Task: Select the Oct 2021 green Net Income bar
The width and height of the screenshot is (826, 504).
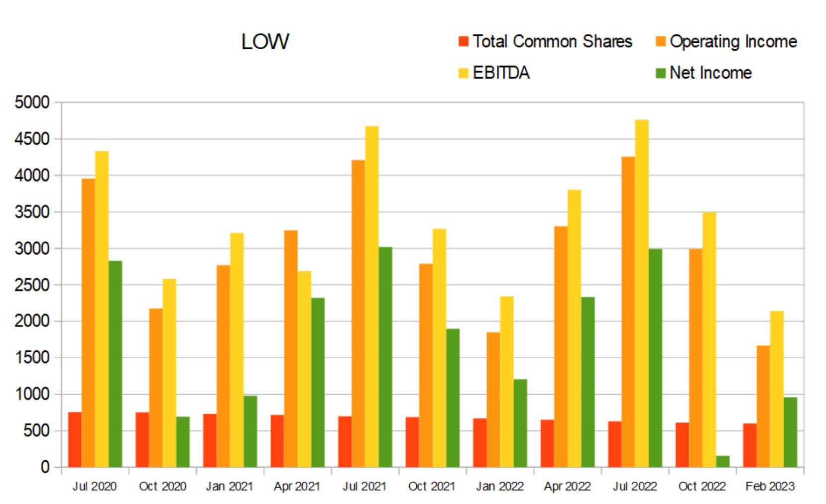Action: point(453,398)
